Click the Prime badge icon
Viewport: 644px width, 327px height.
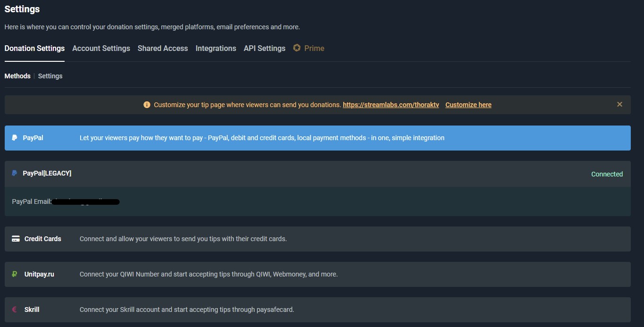coord(297,48)
